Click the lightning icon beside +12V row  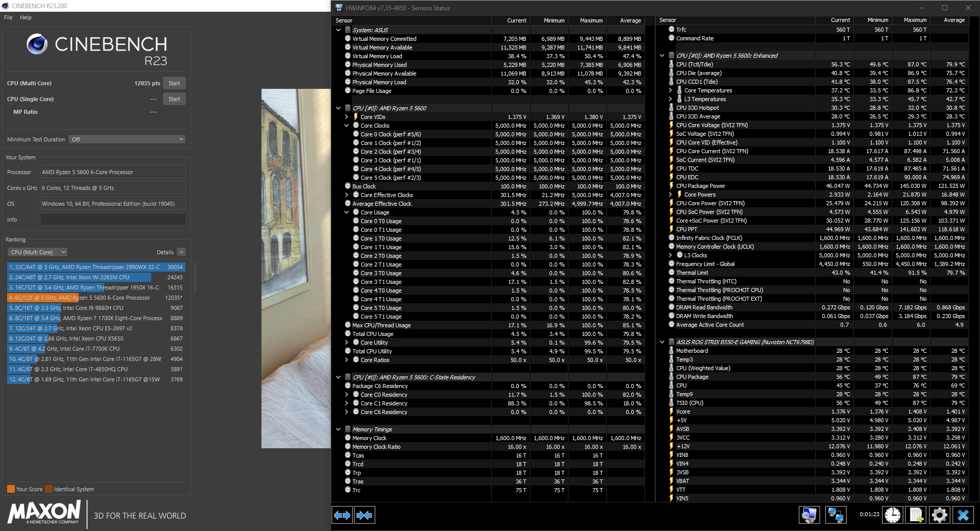tap(671, 446)
